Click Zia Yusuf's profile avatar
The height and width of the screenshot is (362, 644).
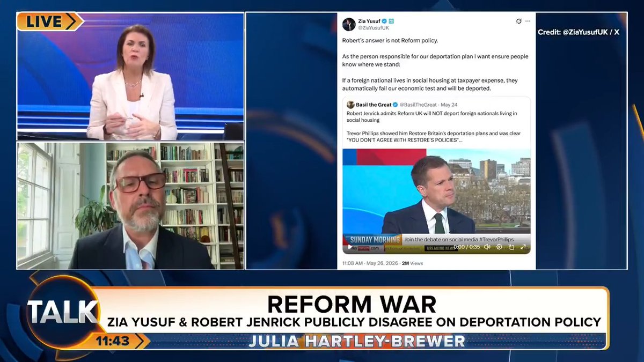click(x=349, y=24)
